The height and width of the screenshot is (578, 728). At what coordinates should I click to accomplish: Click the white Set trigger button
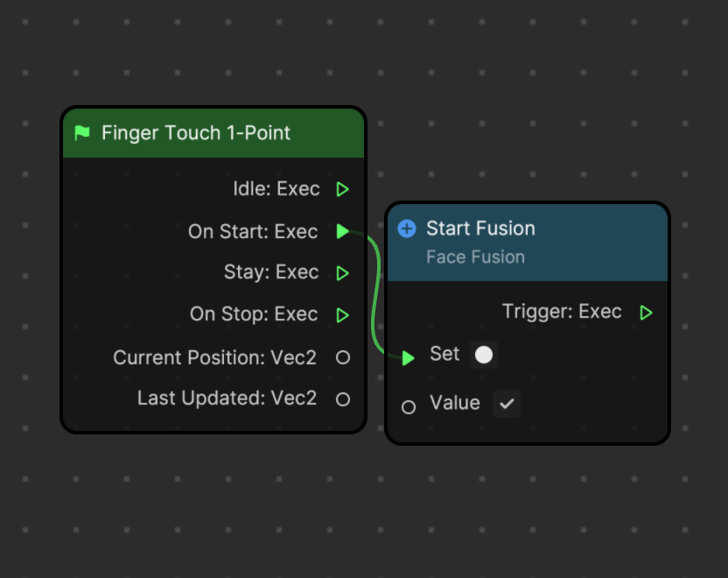(x=484, y=355)
